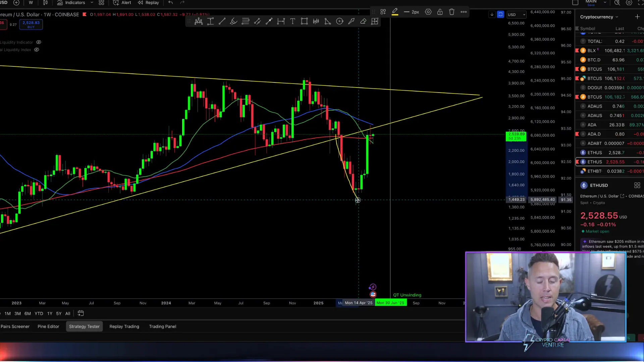644x362 pixels.
Task: Open the Pine Editor tab
Action: pos(48,326)
